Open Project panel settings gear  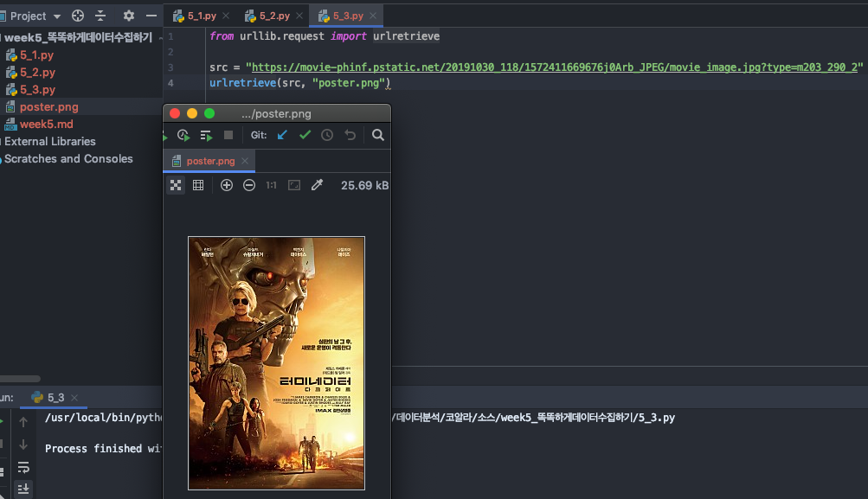(128, 16)
